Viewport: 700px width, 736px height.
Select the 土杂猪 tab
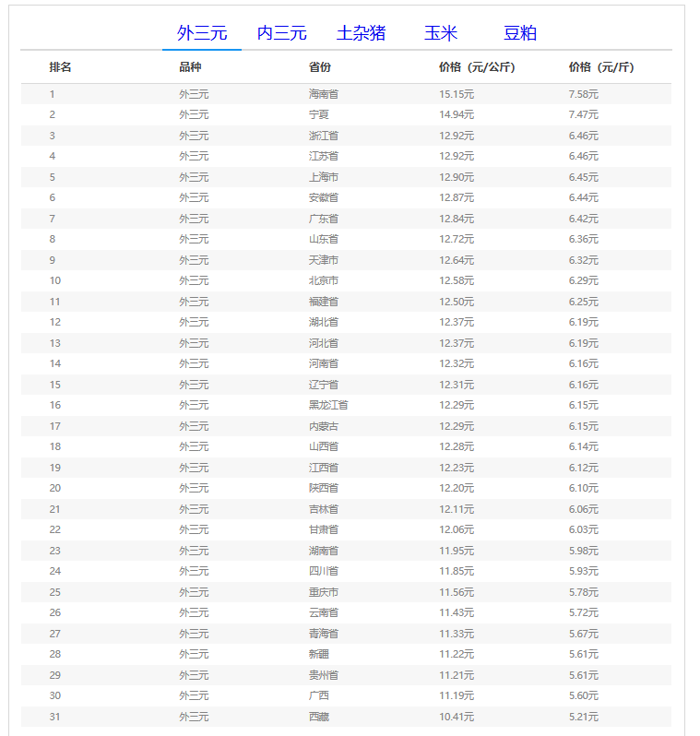[361, 33]
